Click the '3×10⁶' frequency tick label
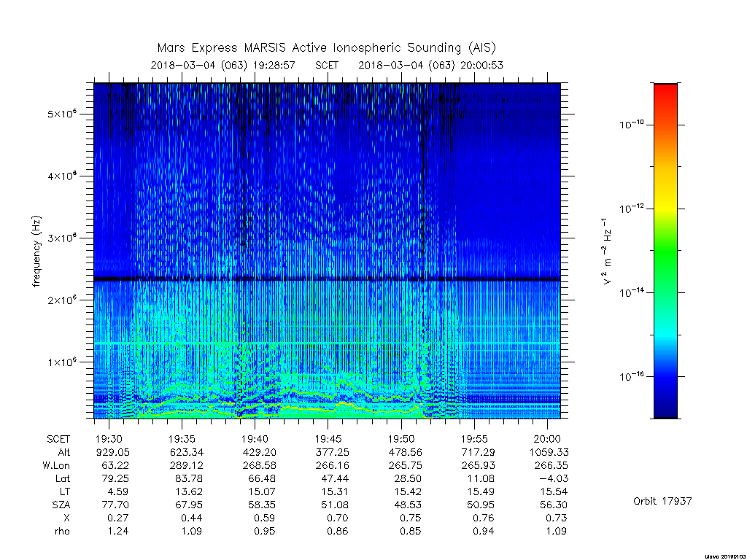The width and height of the screenshot is (747, 560). [62, 238]
